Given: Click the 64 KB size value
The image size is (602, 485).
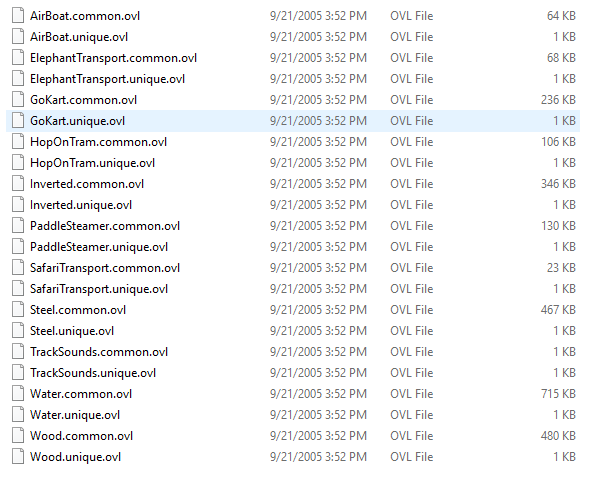Looking at the screenshot, I should (x=561, y=16).
